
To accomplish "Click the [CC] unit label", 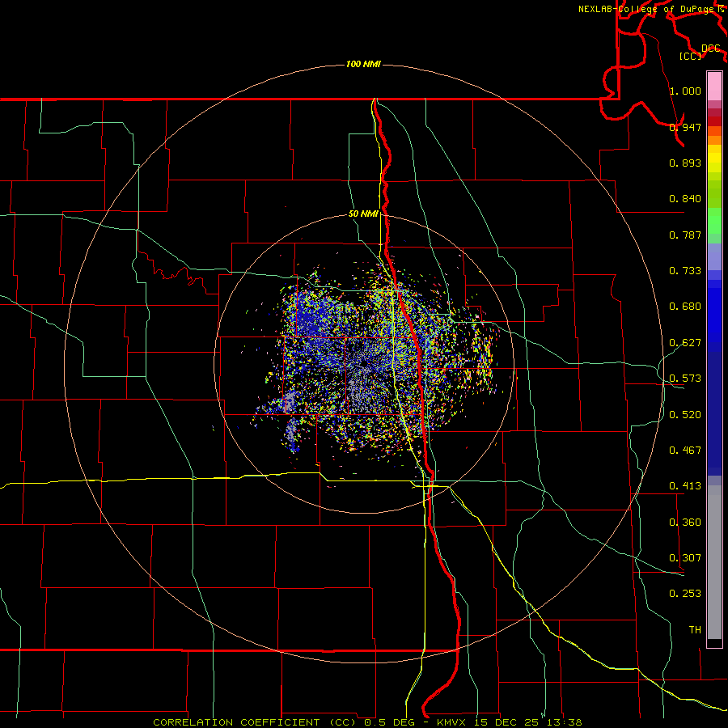I will click(x=690, y=56).
